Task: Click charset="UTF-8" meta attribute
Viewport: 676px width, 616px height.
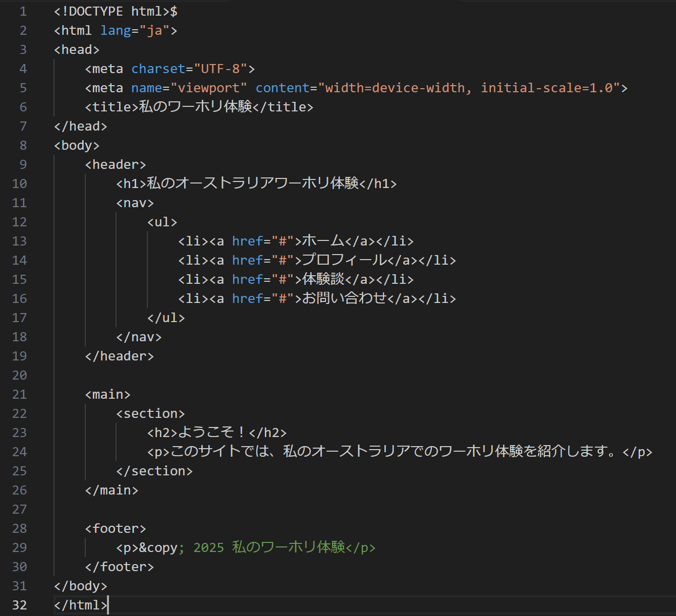Action: (189, 69)
